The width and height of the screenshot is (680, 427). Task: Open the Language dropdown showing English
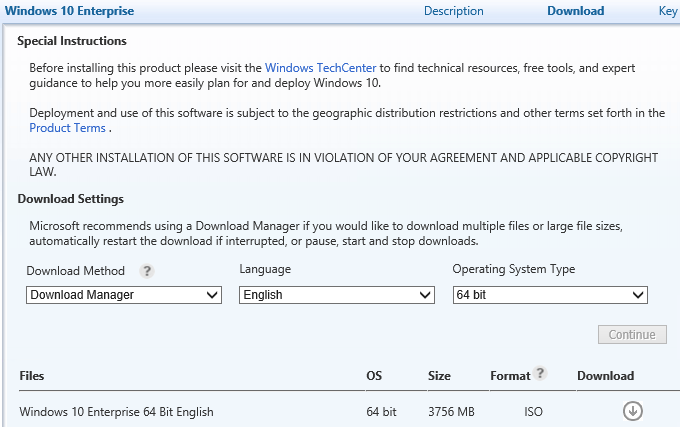337,295
